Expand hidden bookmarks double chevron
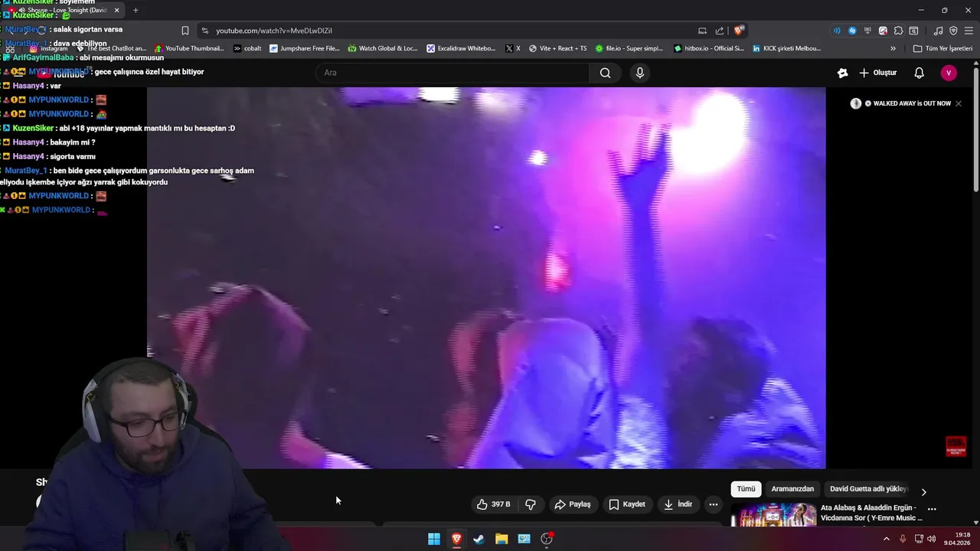Image resolution: width=980 pixels, height=551 pixels. [893, 48]
